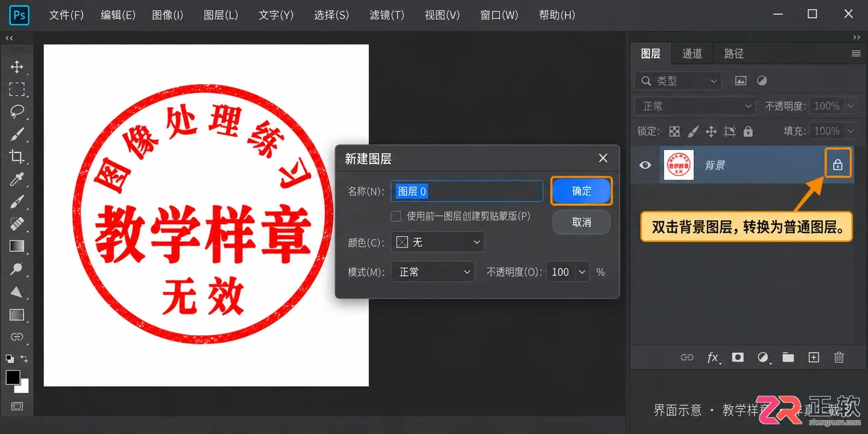Screen dimensions: 868x434
Task: Switch to the 路径 tab
Action: click(734, 54)
